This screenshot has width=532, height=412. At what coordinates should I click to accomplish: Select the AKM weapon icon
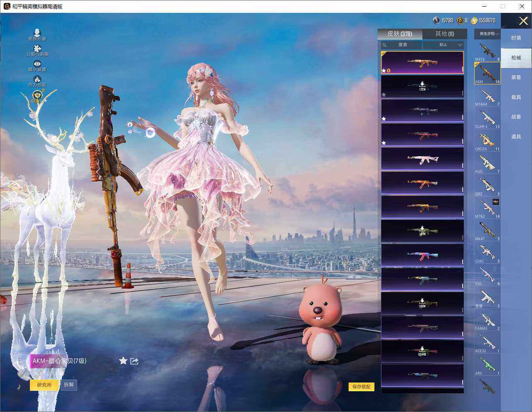tap(488, 74)
